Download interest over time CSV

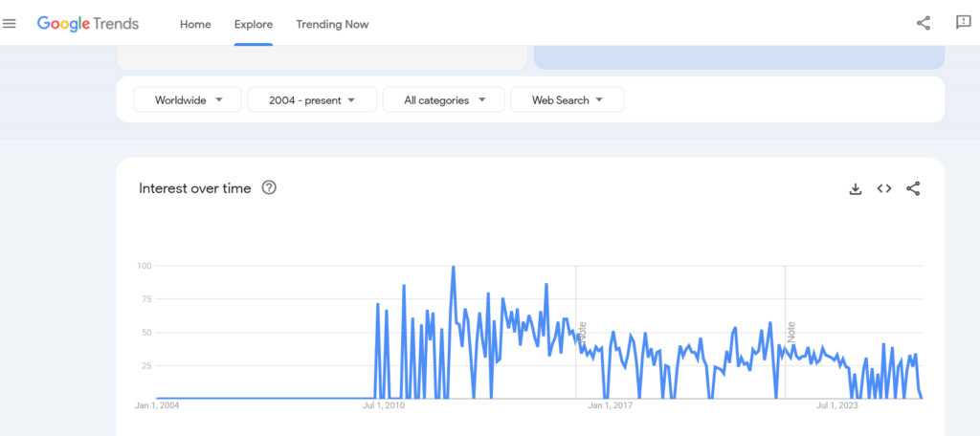click(856, 189)
